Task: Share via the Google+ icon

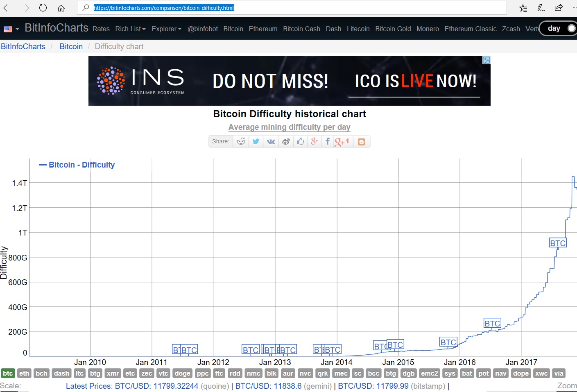Action: click(315, 141)
